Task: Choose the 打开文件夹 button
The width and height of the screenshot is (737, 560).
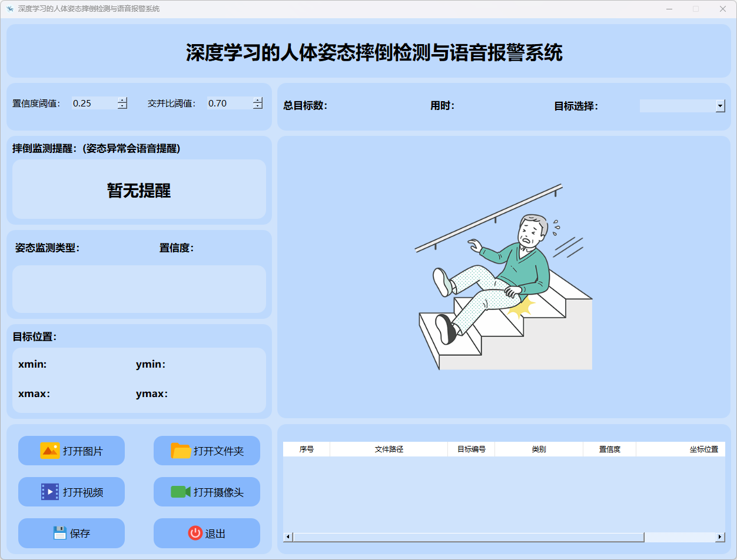Action: click(x=207, y=451)
